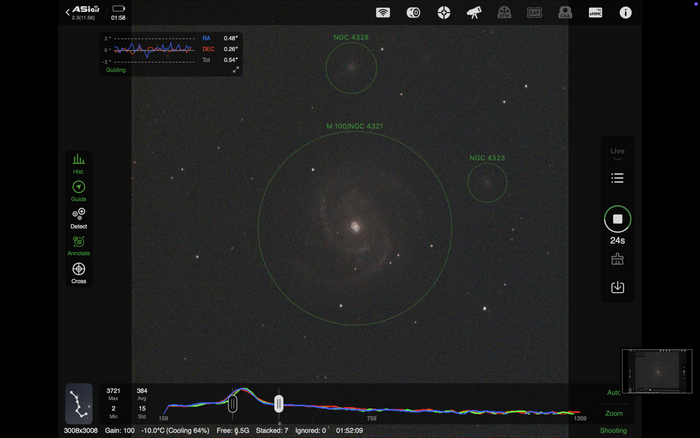This screenshot has height=438, width=700.
Task: Click the histogram black point slider handle
Action: pos(232,403)
